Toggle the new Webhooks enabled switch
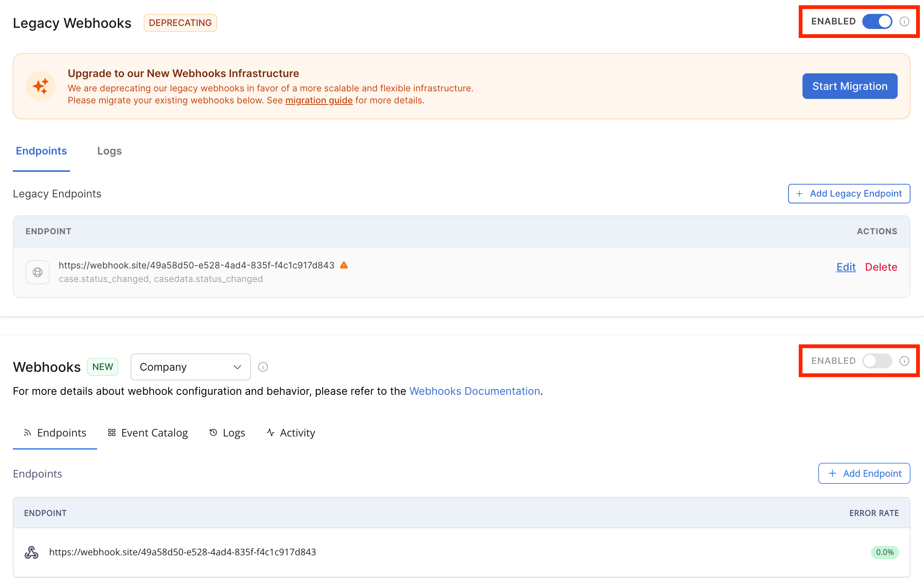The image size is (924, 585). click(x=877, y=361)
